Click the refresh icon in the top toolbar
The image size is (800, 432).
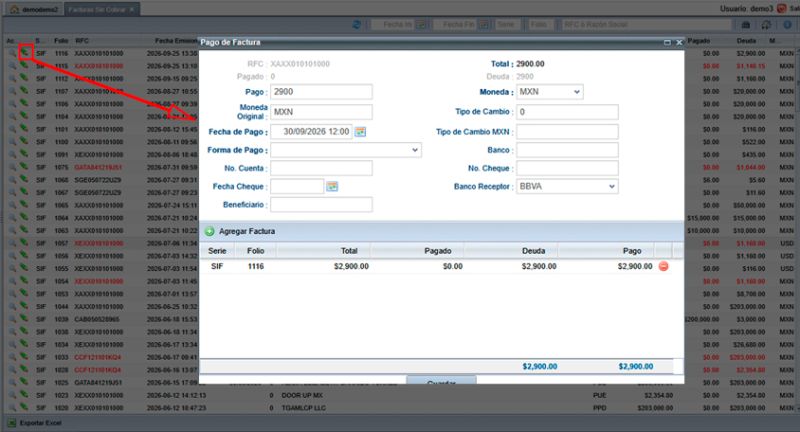(357, 24)
